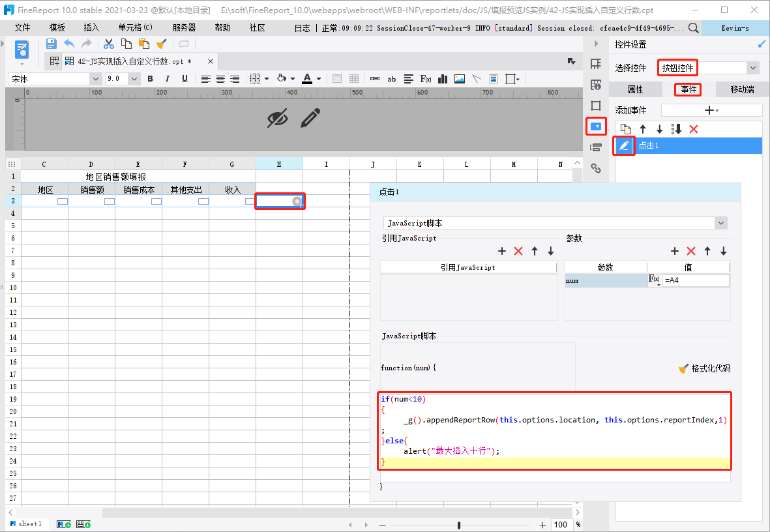Open the 宋体 font family dropdown
The width and height of the screenshot is (770, 532).
coord(95,79)
